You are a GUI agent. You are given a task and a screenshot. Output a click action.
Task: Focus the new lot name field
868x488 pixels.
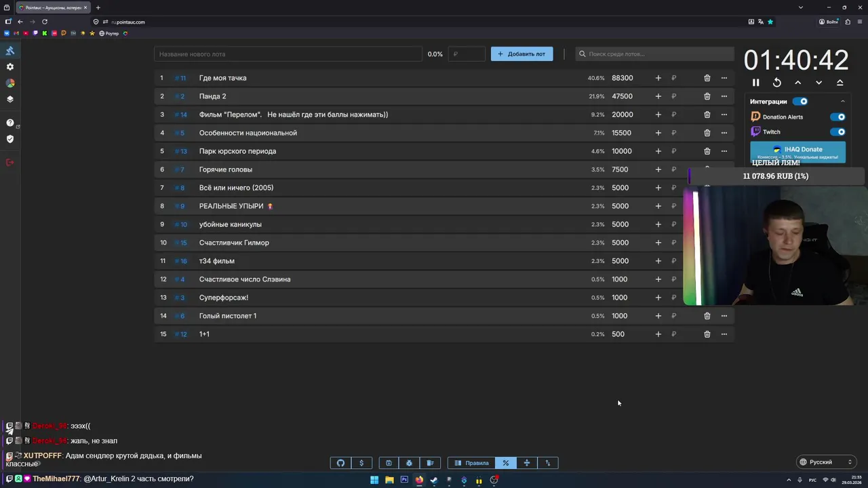tap(288, 54)
